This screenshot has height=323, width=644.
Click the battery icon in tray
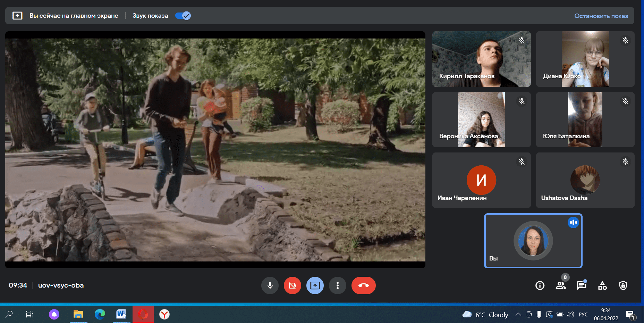(x=560, y=314)
